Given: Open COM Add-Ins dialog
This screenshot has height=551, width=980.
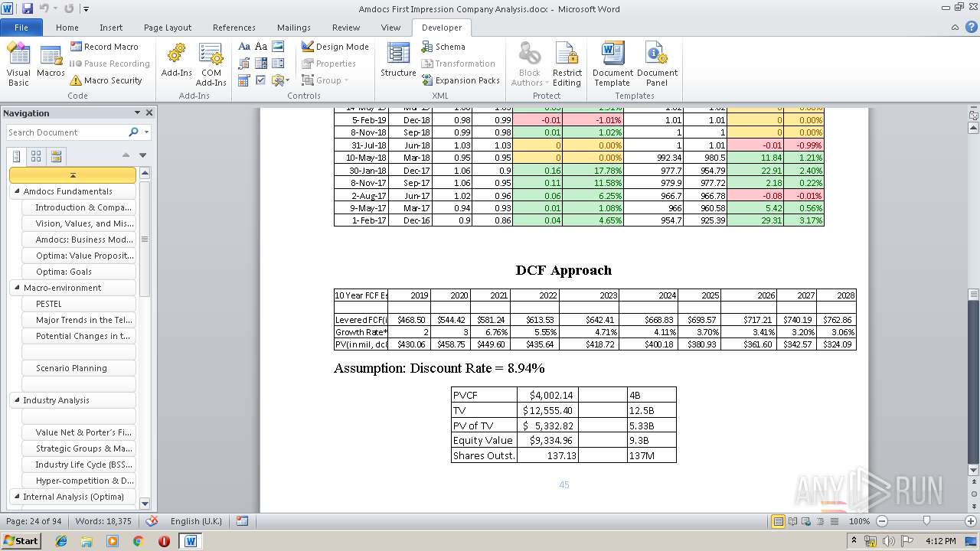Looking at the screenshot, I should coord(211,64).
